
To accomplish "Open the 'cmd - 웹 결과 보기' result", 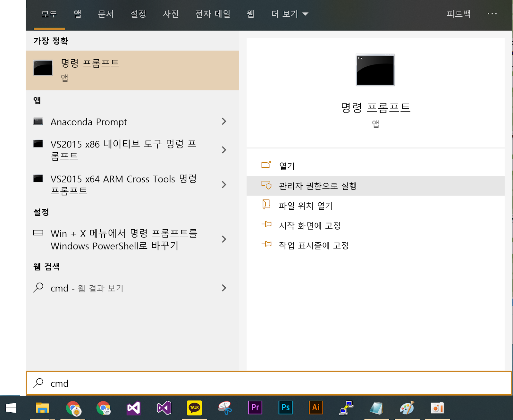I will click(132, 288).
